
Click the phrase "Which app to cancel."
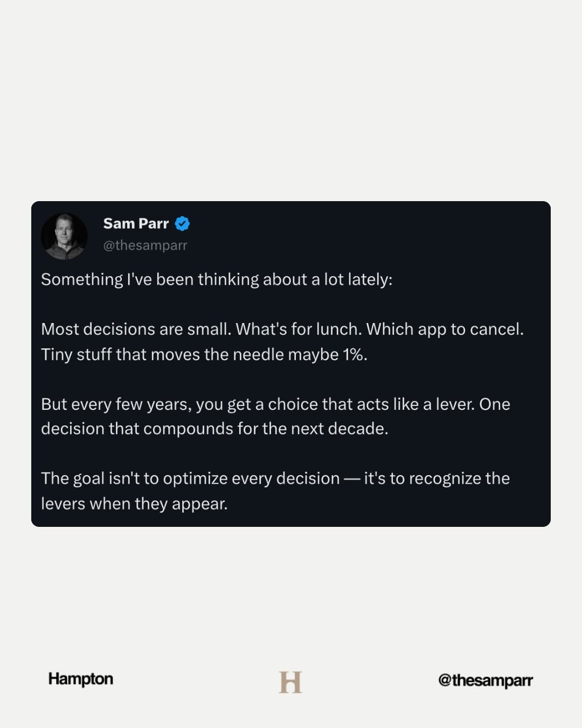(x=445, y=329)
